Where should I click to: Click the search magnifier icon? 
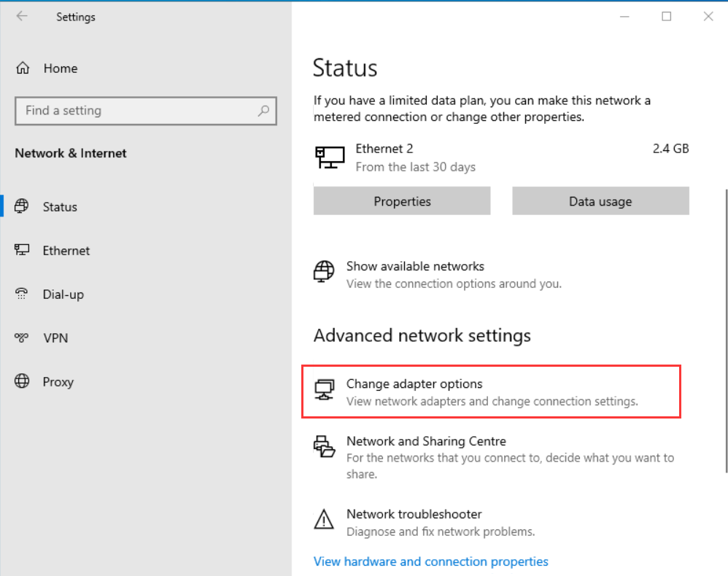click(263, 111)
